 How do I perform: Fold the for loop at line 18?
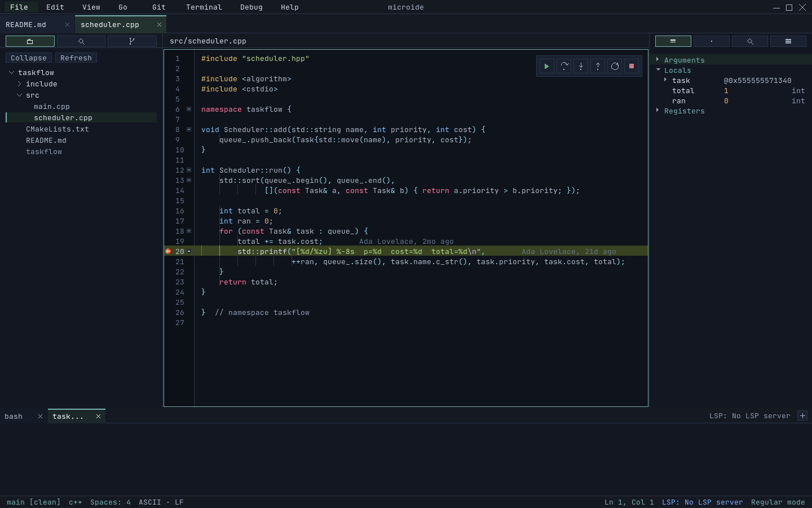[189, 231]
